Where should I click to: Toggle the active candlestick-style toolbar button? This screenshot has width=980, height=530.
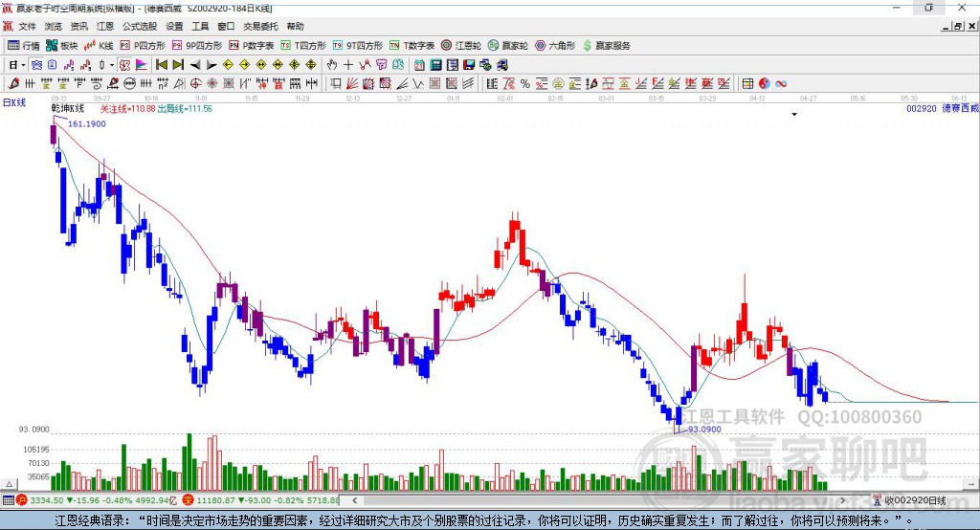36,64
